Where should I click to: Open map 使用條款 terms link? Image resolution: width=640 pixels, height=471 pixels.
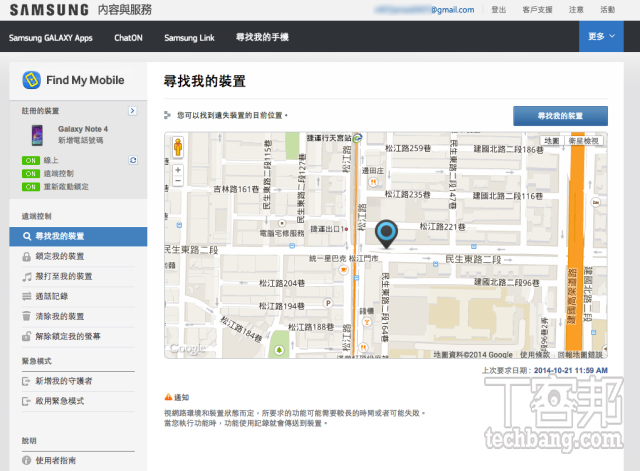pos(535,355)
